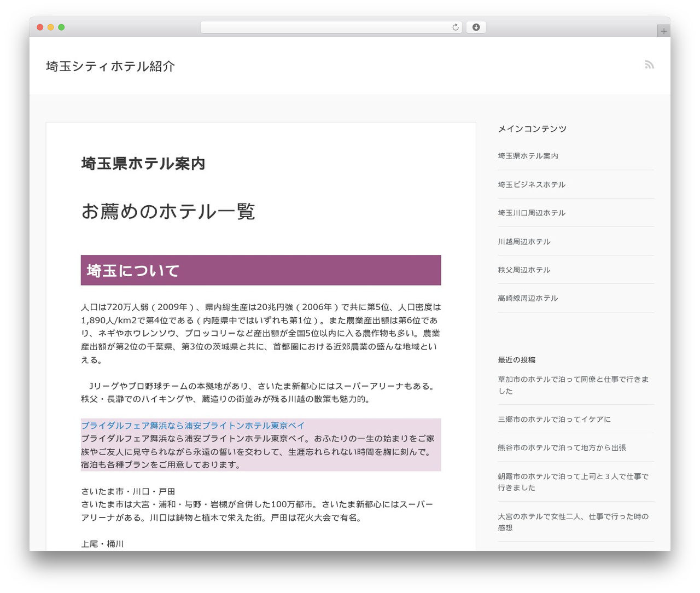
Task: Open 川越周辺ホテル menu item
Action: click(x=524, y=241)
